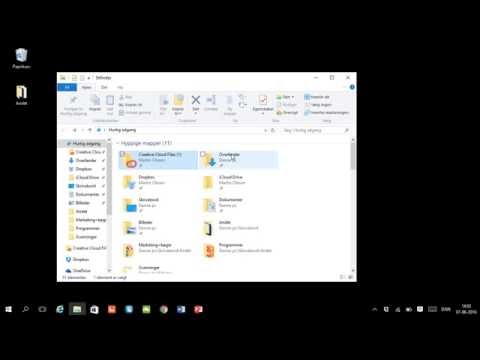Click the Kopiér til (Copy to) icon
Image resolution: width=480 pixels, height=360 pixels.
coord(178,100)
